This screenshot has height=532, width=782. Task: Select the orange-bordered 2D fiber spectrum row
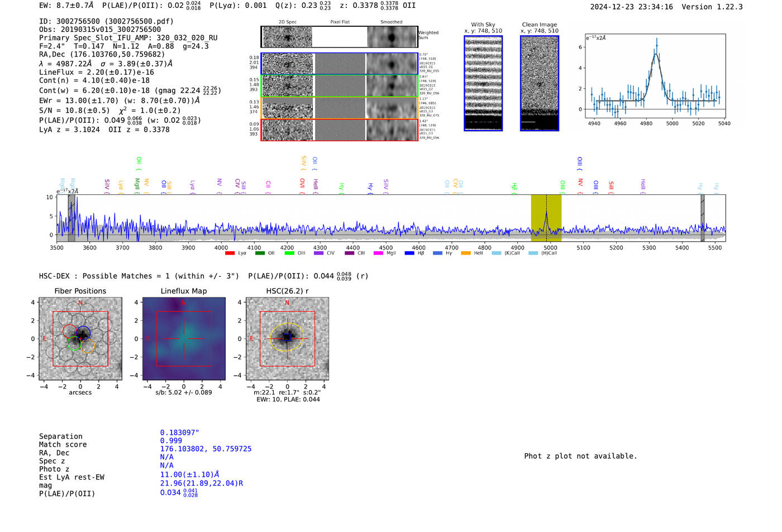click(340, 108)
